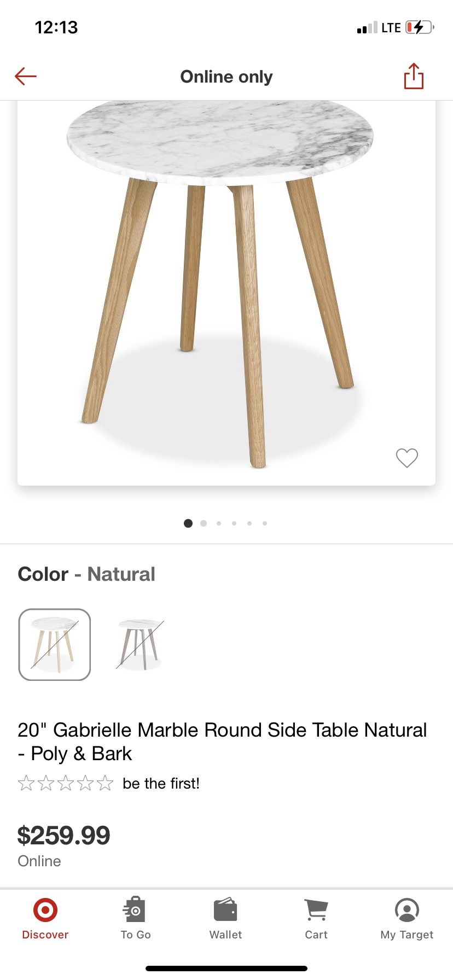Tap the third star rating

[x=66, y=783]
